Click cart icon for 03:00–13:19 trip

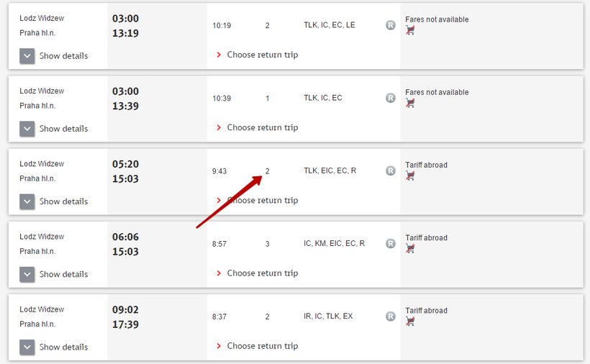click(x=410, y=30)
